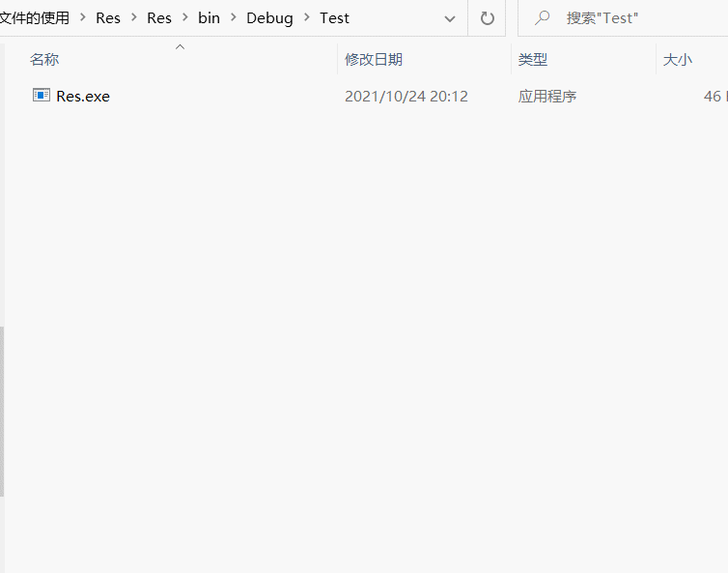This screenshot has width=728, height=573.
Task: Sort files by the 修改日期 column header
Action: point(374,60)
